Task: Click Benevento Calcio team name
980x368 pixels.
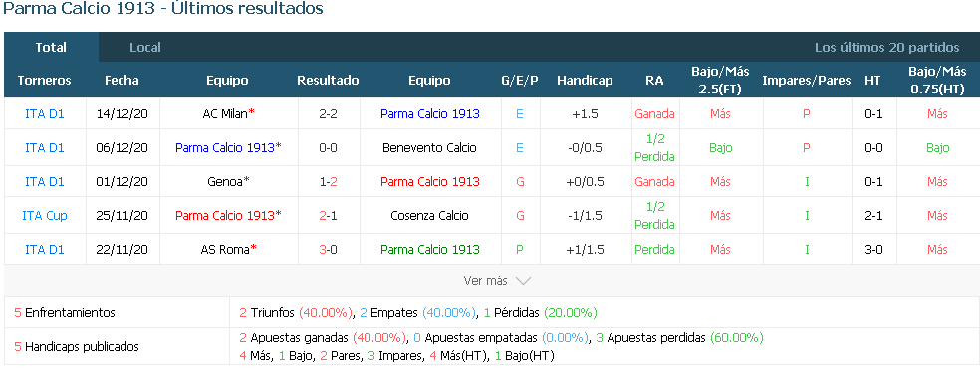Action: pos(429,148)
